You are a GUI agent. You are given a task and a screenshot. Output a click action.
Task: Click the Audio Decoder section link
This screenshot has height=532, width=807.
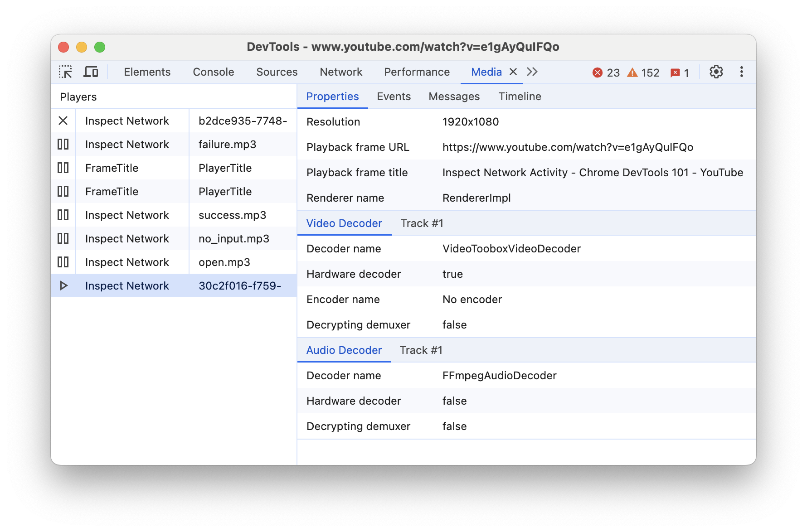[x=344, y=350]
